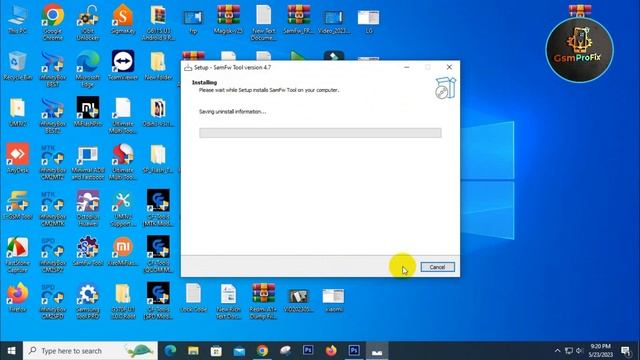Image resolution: width=640 pixels, height=360 pixels.
Task: Open Firefox from the taskbar
Action: click(x=331, y=351)
